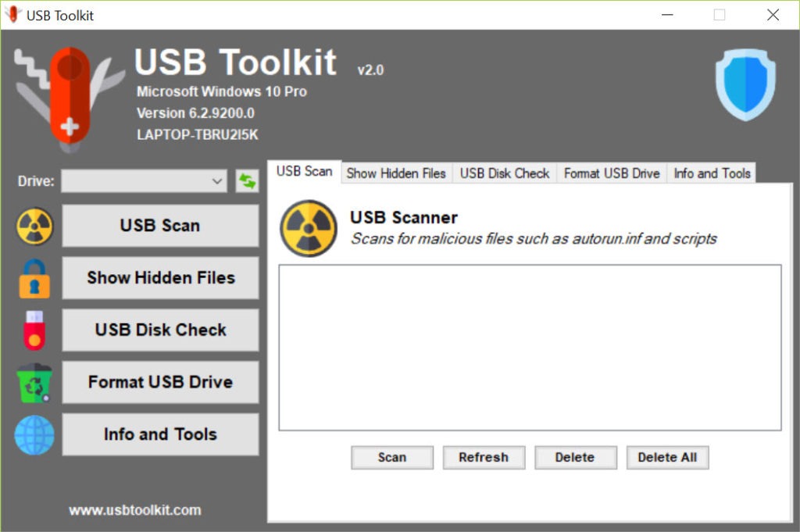The image size is (800, 532).
Task: Click the 'USB Scanner' heading text
Action: tap(404, 218)
